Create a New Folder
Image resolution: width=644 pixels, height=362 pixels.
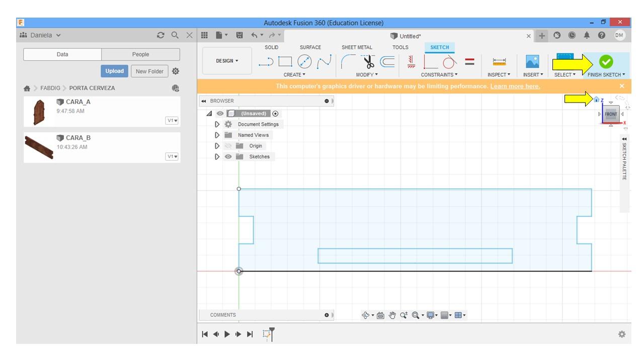pyautogui.click(x=149, y=71)
